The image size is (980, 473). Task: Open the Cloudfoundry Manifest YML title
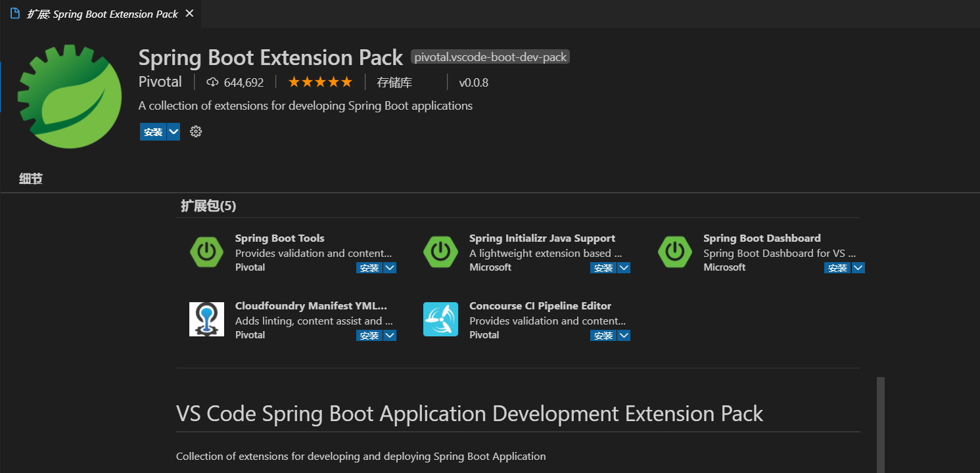coord(311,306)
